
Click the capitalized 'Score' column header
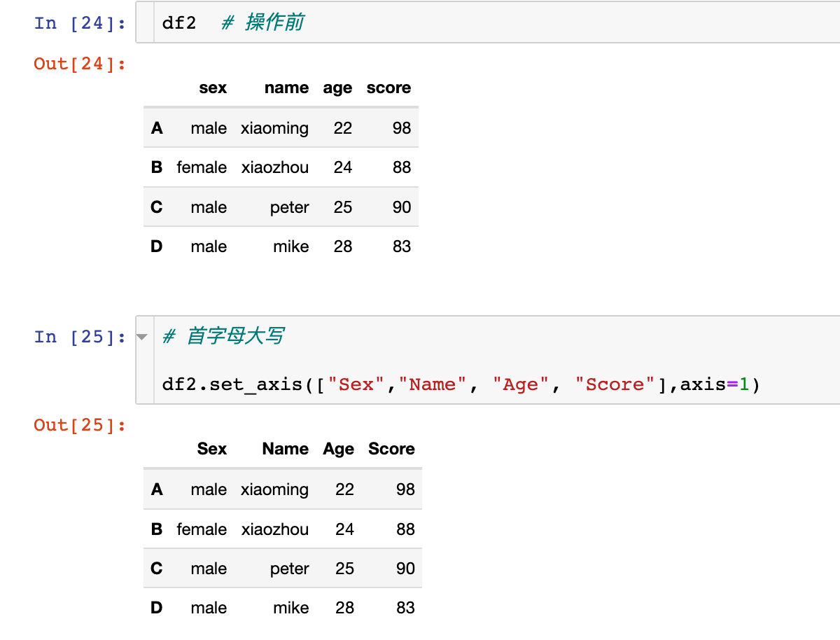coord(391,449)
